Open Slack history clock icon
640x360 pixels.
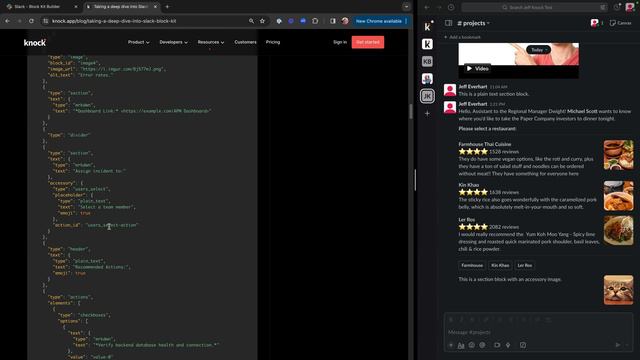click(x=451, y=7)
